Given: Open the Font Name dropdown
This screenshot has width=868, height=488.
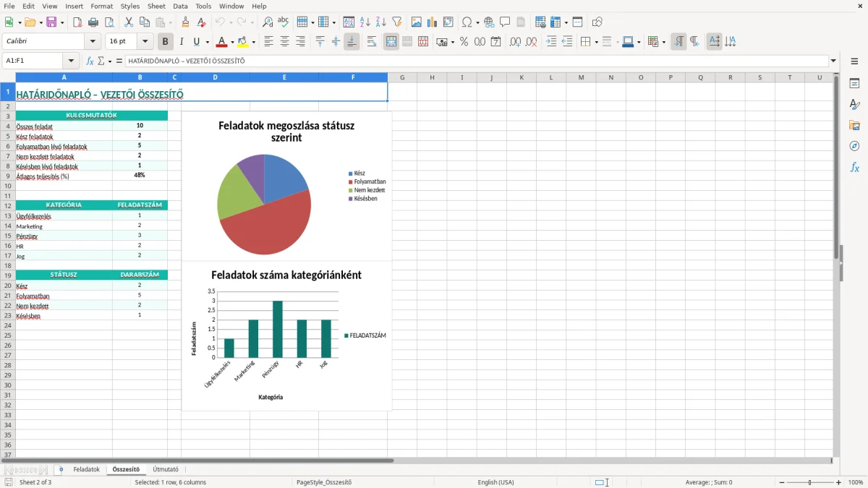Looking at the screenshot, I should (x=93, y=42).
